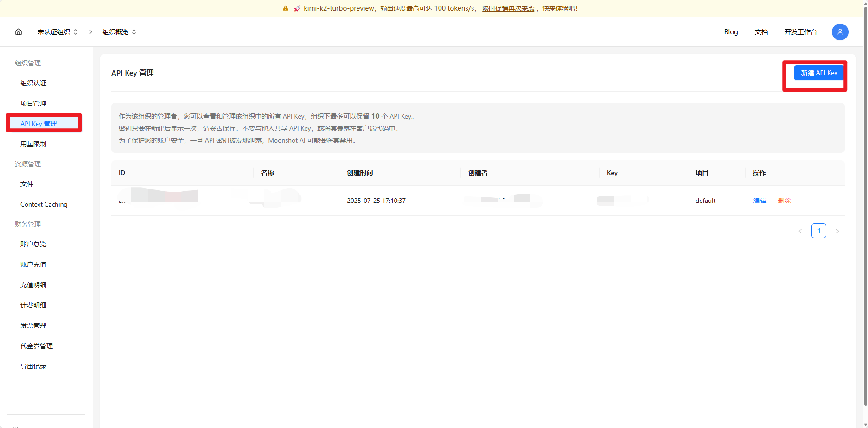Go to the next page arrow
The width and height of the screenshot is (868, 428).
(837, 231)
